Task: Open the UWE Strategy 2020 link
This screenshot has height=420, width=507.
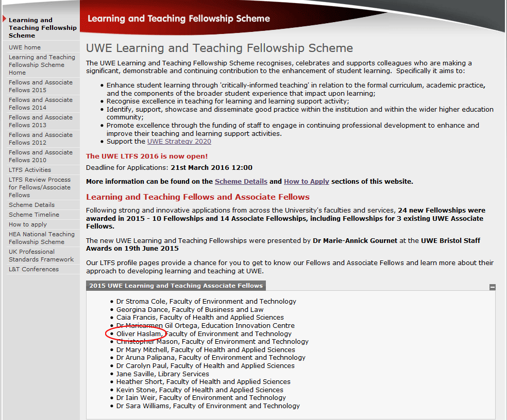Action: click(x=179, y=141)
